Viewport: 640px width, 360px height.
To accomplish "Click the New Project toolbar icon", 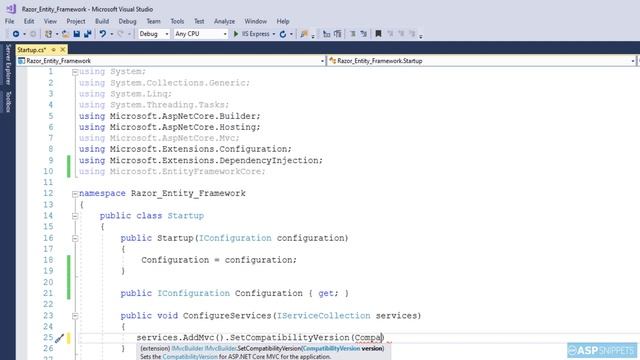I will pyautogui.click(x=49, y=34).
